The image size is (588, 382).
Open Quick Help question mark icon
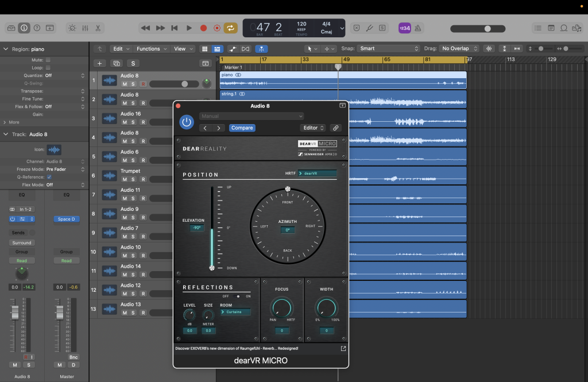37,28
